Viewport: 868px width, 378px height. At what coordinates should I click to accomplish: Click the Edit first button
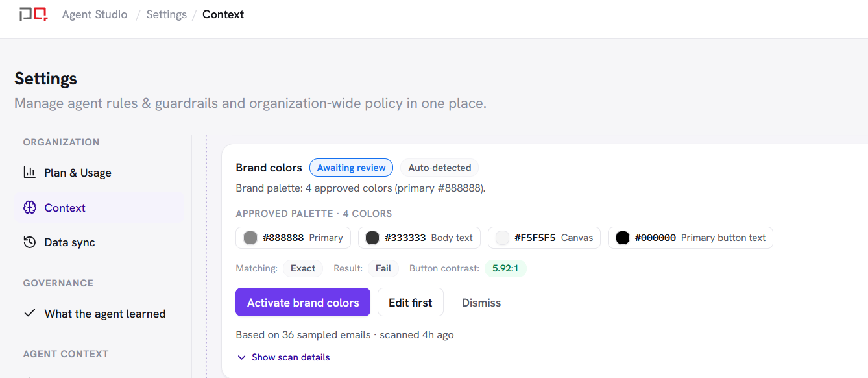[x=411, y=303]
